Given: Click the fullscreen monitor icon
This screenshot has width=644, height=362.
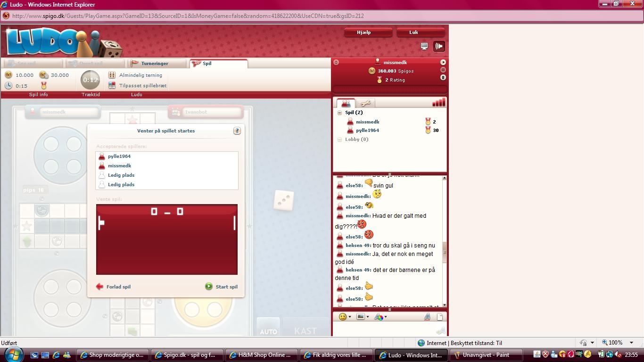Looking at the screenshot, I should (x=424, y=46).
